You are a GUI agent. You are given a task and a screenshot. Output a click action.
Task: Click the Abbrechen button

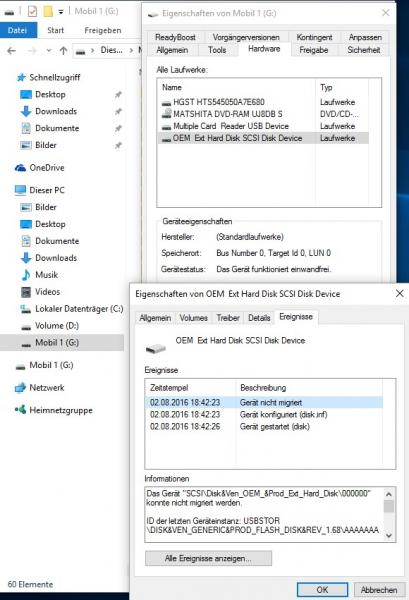[379, 590]
